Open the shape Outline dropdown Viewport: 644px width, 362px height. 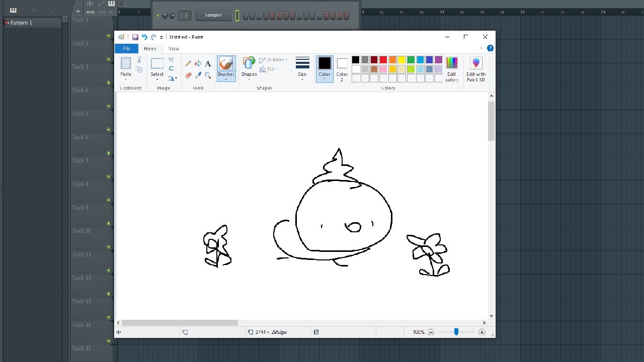pos(274,60)
